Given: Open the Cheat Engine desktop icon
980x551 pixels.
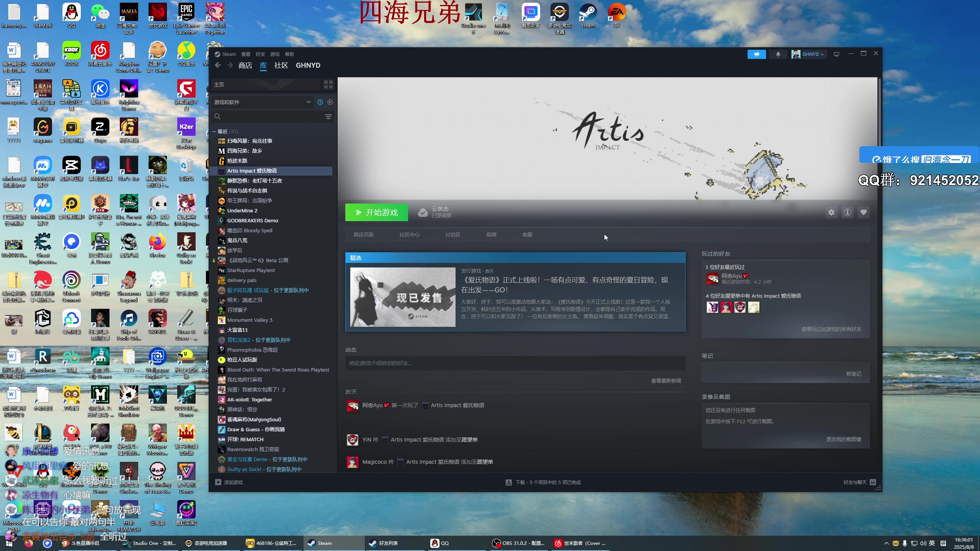Looking at the screenshot, I should [x=43, y=248].
